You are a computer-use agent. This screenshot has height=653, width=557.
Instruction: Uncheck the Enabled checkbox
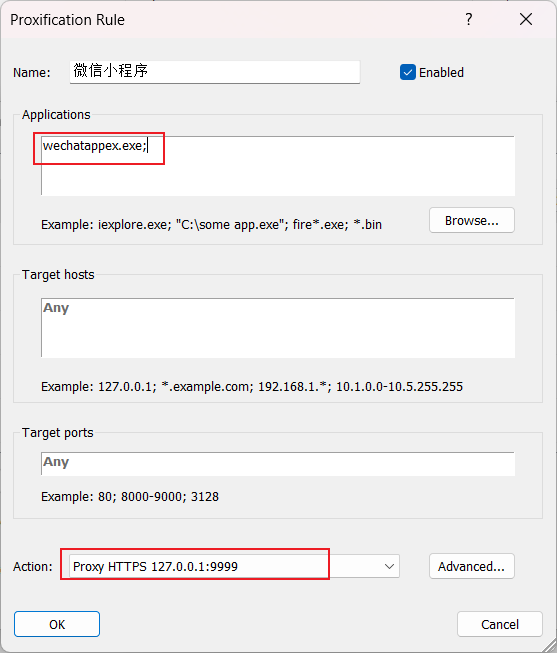click(x=407, y=72)
